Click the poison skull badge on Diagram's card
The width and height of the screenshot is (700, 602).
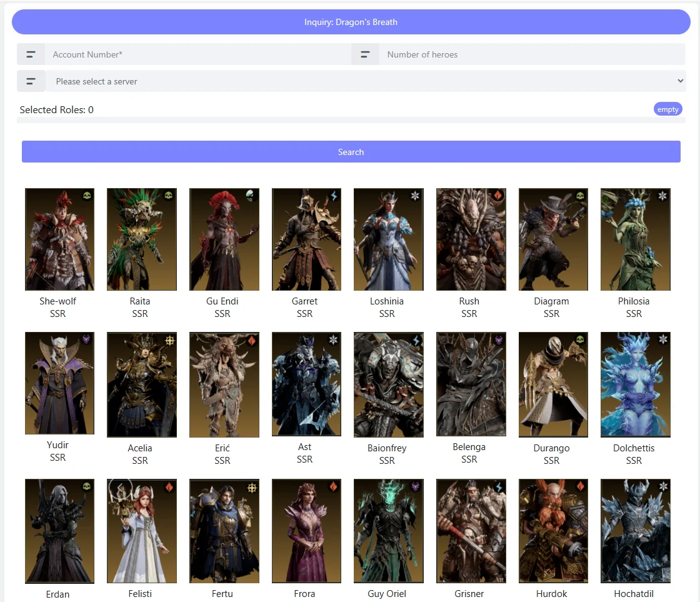click(x=581, y=194)
